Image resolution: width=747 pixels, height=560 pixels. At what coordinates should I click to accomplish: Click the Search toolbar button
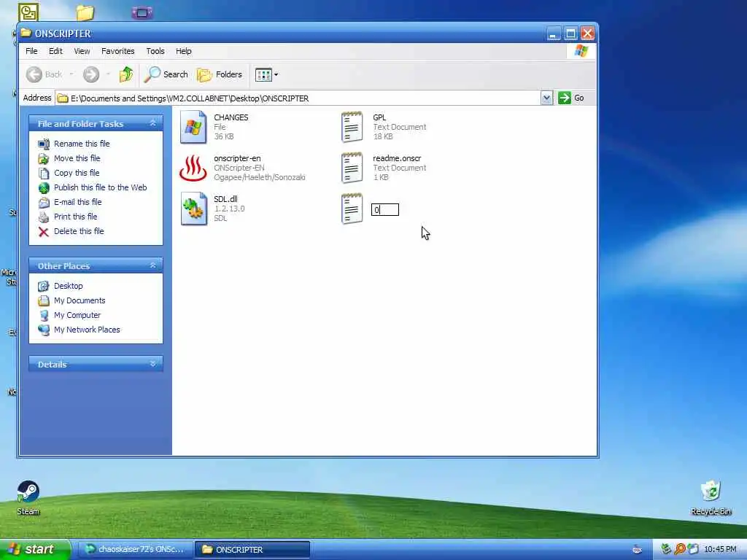point(166,74)
